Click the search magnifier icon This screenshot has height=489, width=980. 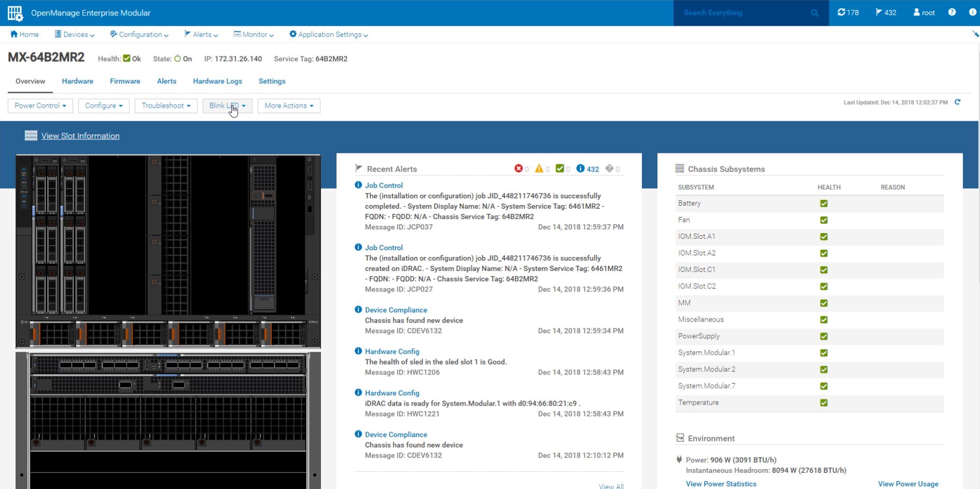pos(814,13)
